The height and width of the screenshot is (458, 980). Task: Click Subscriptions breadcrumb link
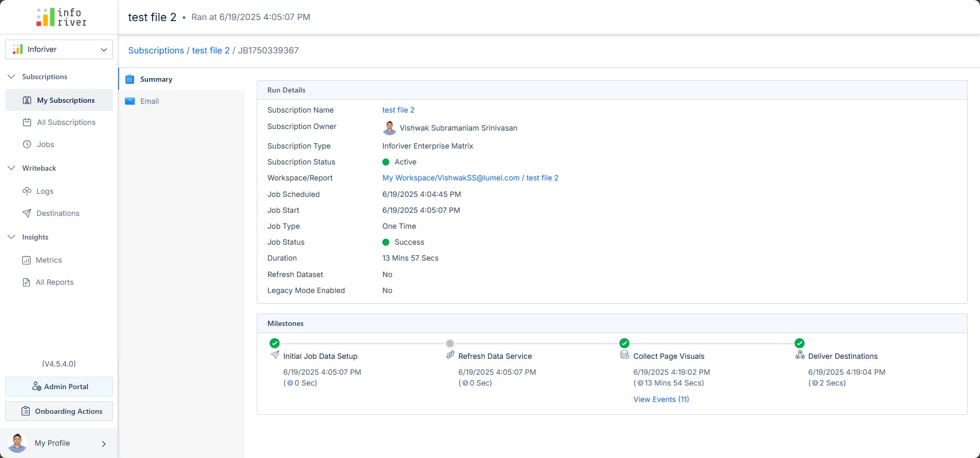tap(156, 50)
